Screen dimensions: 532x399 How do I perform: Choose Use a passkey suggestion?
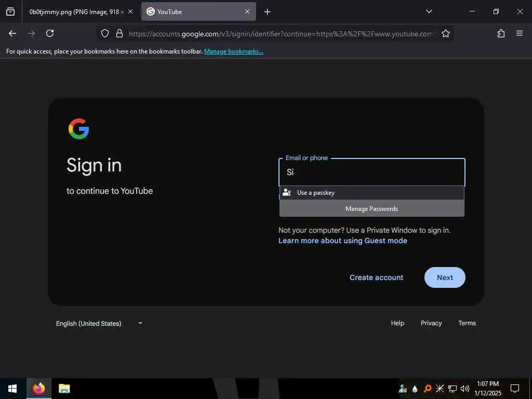372,193
